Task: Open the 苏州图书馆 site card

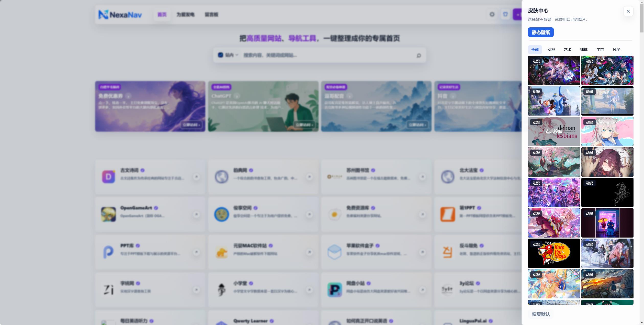Action: pyautogui.click(x=376, y=177)
